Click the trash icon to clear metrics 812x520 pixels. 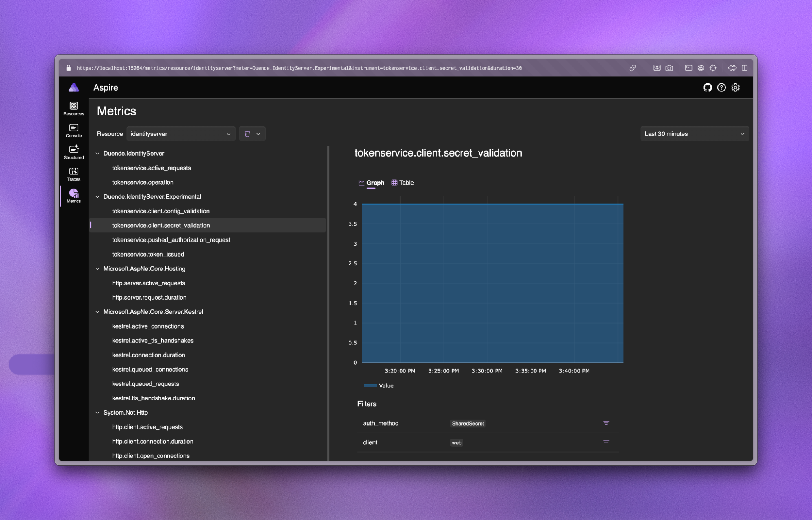tap(247, 134)
